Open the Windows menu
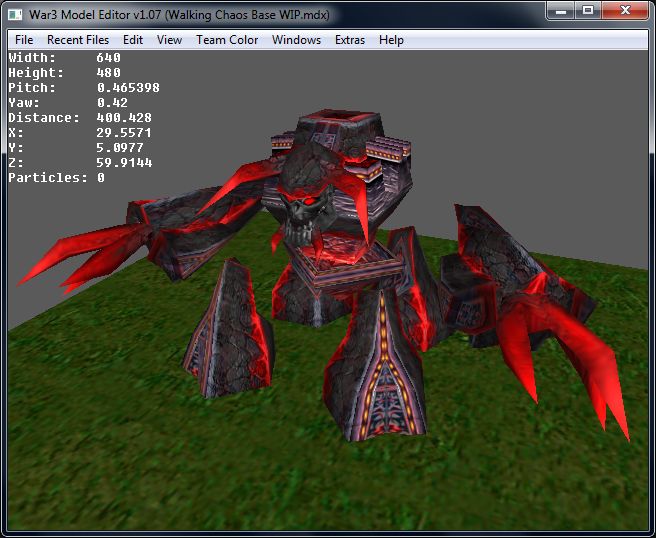656x538 pixels. pos(296,40)
